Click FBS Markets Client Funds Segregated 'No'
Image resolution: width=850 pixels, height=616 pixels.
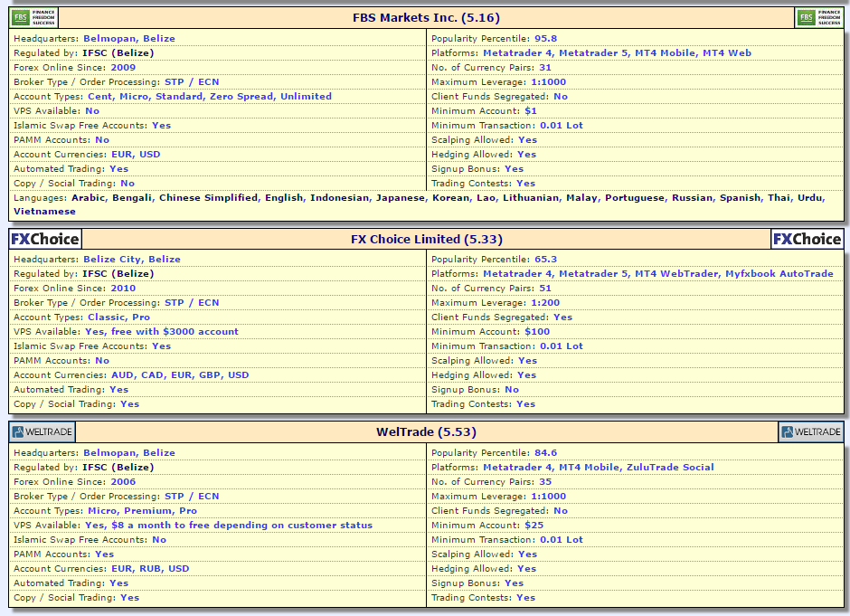tap(561, 97)
